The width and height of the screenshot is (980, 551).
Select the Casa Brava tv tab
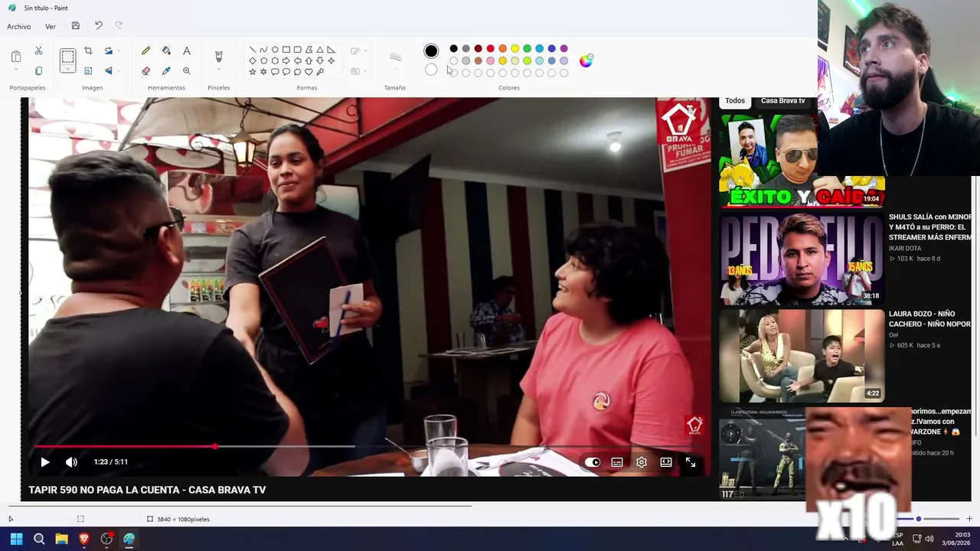pos(782,101)
